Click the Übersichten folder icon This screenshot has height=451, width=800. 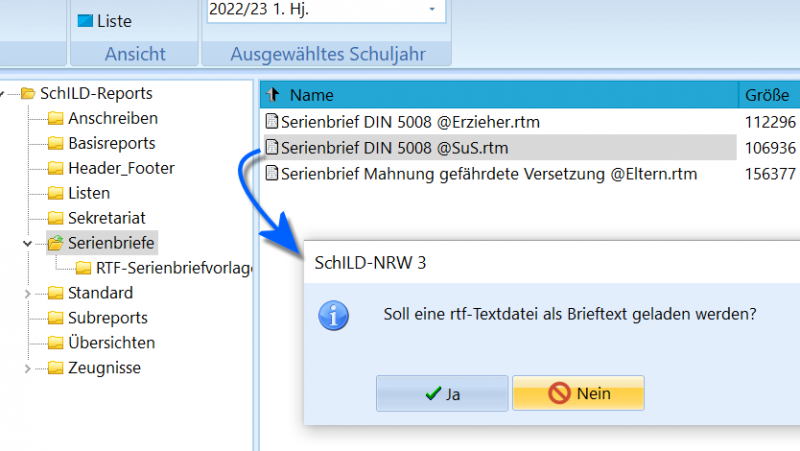click(x=55, y=343)
